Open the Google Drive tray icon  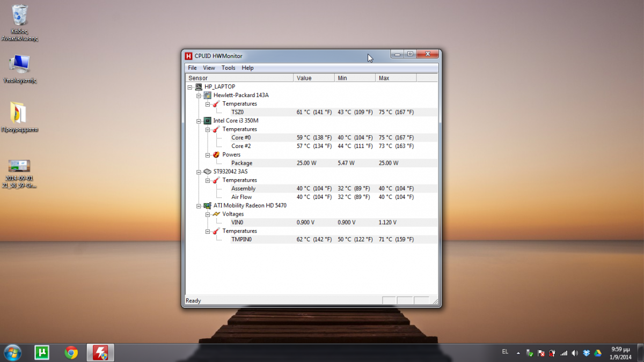pyautogui.click(x=597, y=353)
